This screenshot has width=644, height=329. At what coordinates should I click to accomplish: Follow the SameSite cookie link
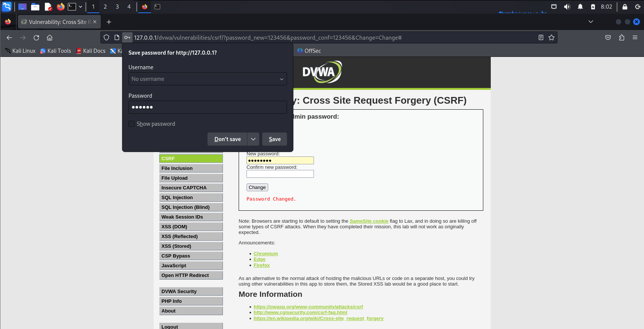pos(369,221)
